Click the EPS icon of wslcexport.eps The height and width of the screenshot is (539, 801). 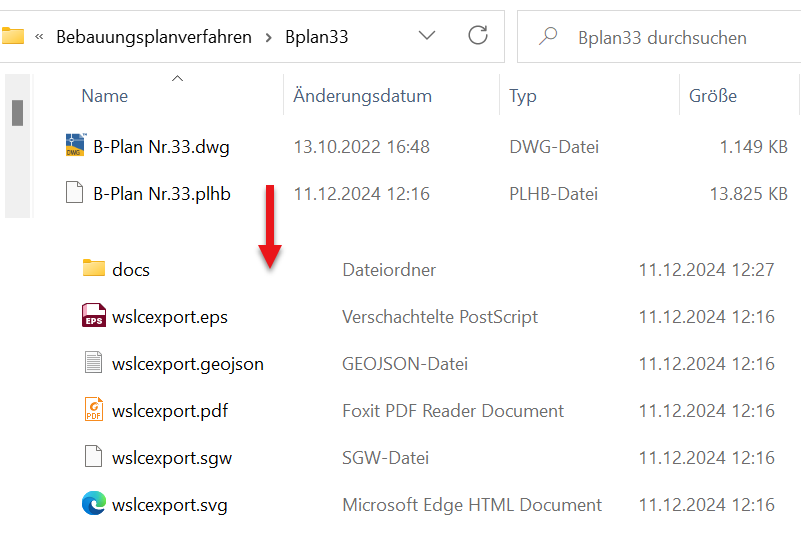(x=94, y=317)
